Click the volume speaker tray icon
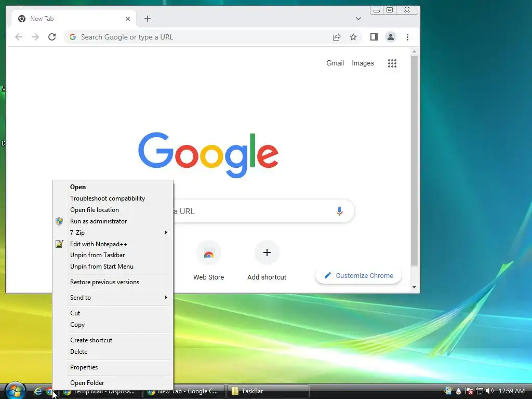 [489, 391]
